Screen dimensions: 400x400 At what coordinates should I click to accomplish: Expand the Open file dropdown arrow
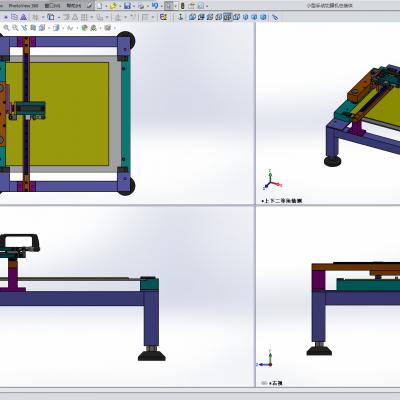coord(120,6)
